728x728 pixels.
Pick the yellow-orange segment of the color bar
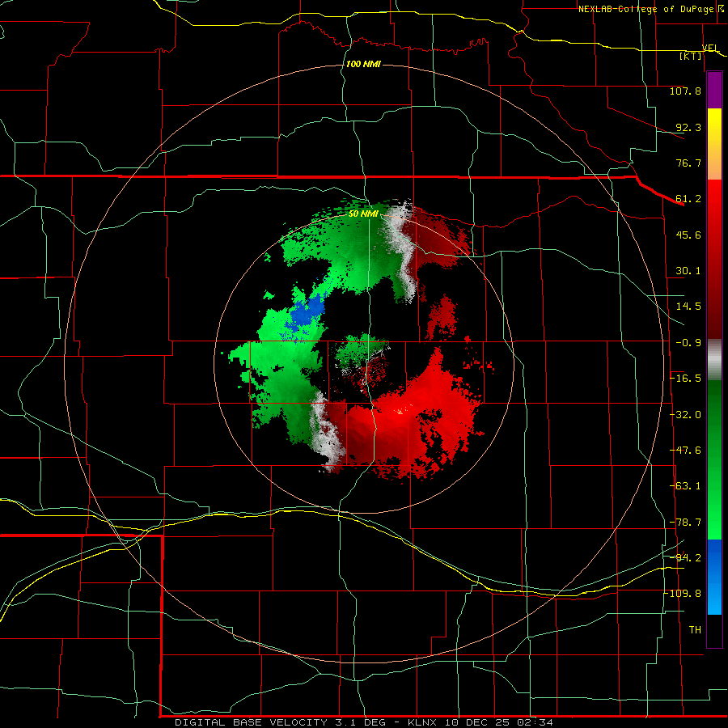pos(714,144)
